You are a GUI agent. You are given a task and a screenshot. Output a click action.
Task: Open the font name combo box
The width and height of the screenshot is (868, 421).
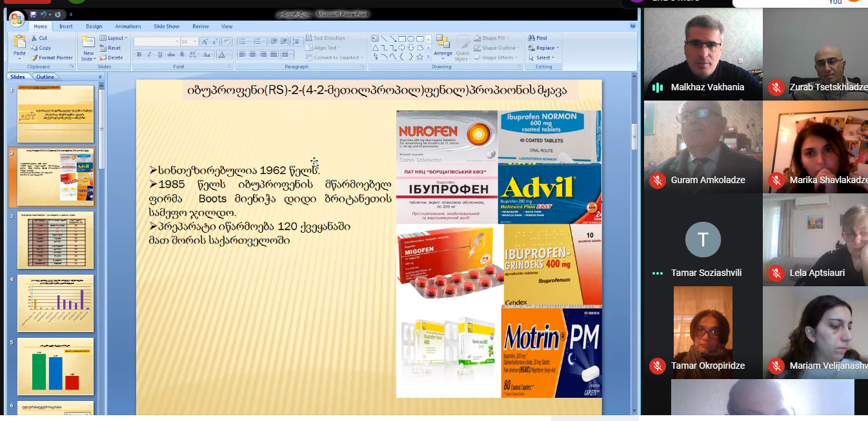click(157, 41)
